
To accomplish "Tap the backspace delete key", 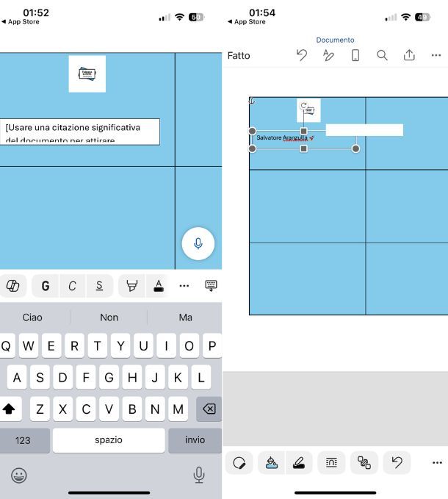I will (209, 409).
